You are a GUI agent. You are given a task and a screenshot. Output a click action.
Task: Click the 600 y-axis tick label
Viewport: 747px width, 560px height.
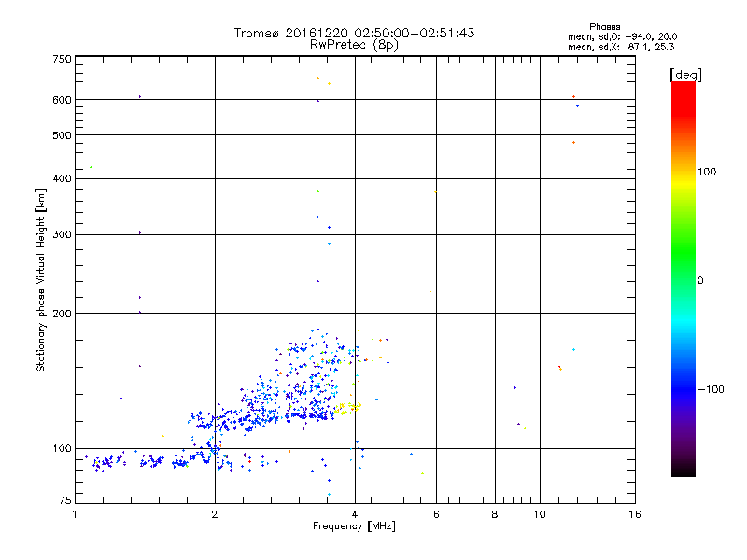tap(62, 100)
